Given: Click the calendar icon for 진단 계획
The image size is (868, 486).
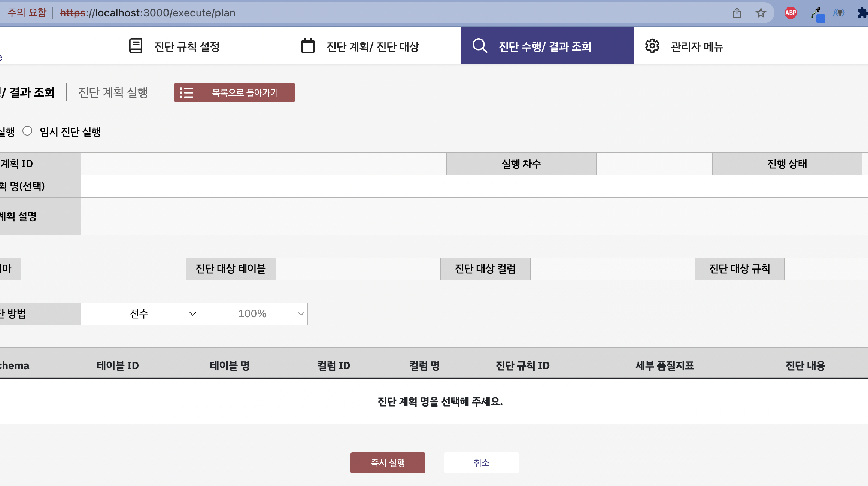Looking at the screenshot, I should pyautogui.click(x=308, y=46).
